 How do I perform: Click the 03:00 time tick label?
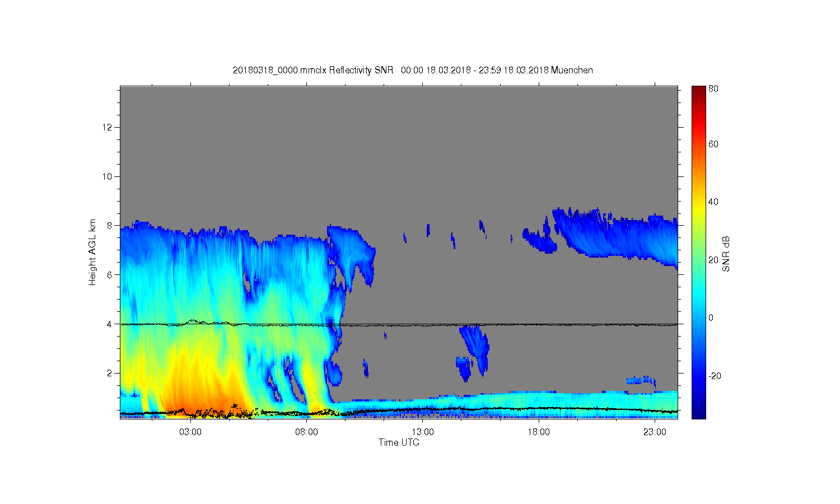(x=190, y=432)
